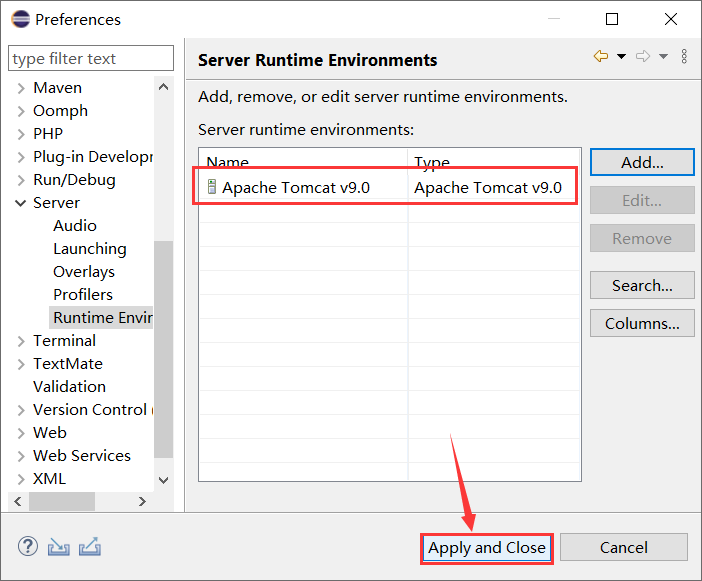Viewport: 702px width, 581px height.
Task: Select the Apache Tomcat v9.0 server icon
Action: pyautogui.click(x=212, y=187)
